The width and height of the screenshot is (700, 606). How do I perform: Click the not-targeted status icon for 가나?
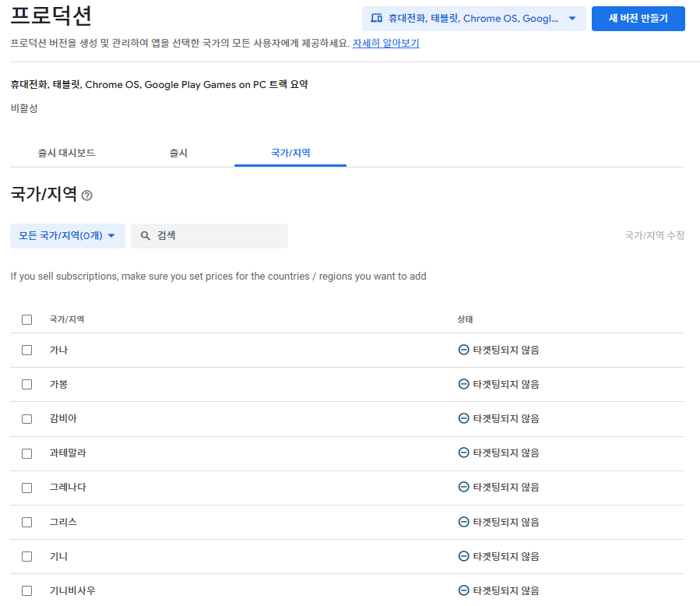464,350
